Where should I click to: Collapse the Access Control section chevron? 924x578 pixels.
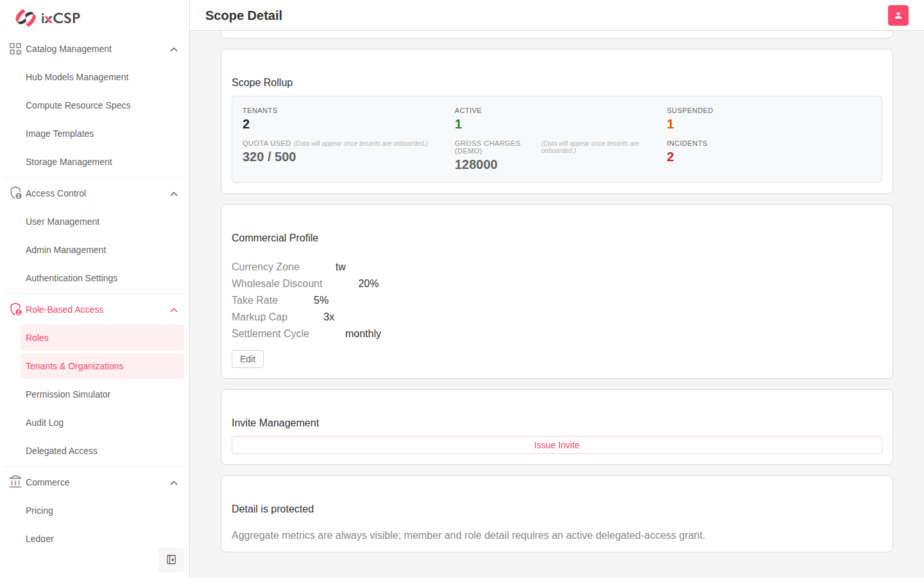(174, 194)
